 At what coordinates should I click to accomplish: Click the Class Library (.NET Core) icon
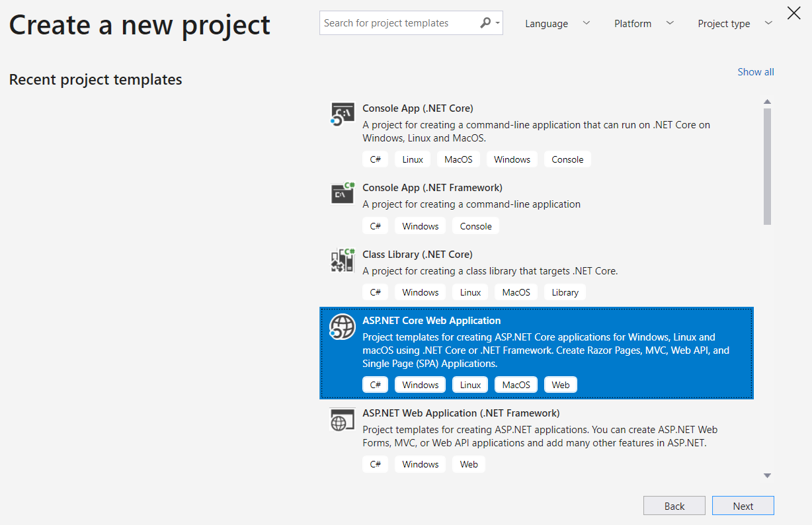click(x=343, y=261)
